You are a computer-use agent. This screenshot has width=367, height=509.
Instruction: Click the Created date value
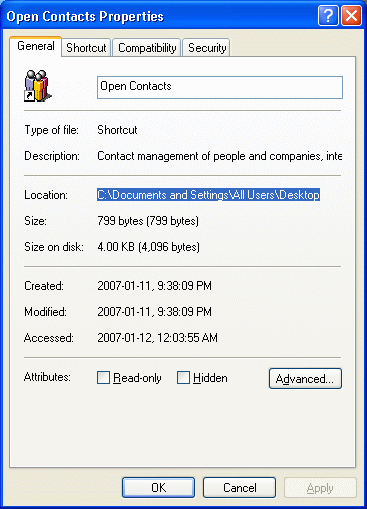154,286
